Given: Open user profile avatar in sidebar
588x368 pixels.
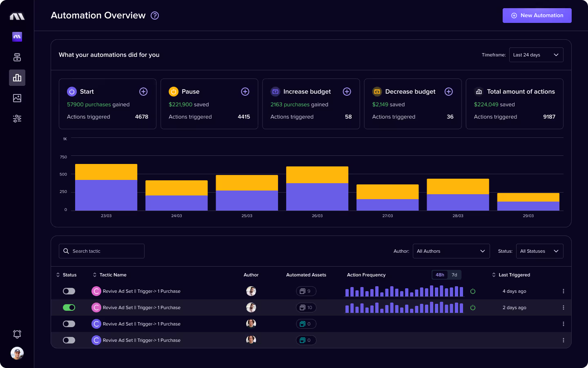Looking at the screenshot, I should pyautogui.click(x=17, y=353).
